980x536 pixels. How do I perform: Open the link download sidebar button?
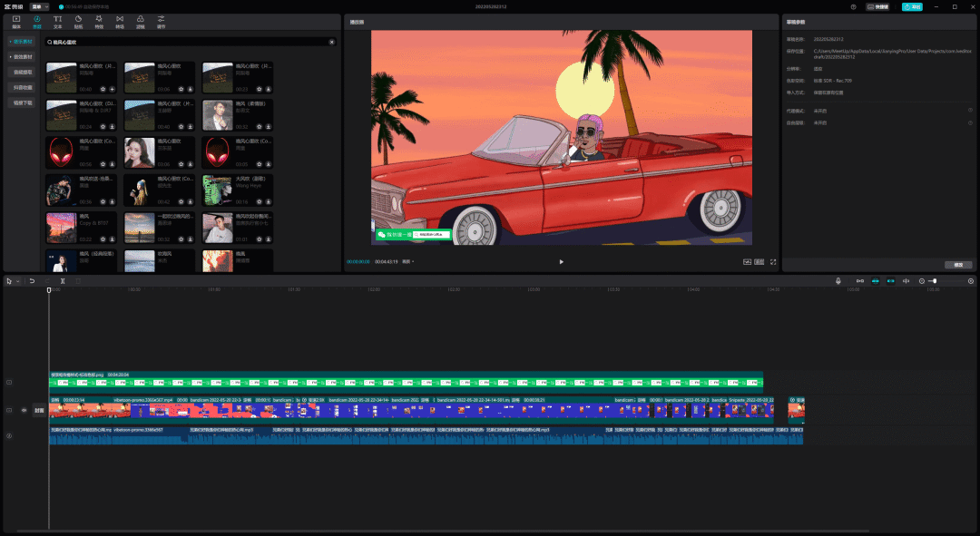pos(23,102)
